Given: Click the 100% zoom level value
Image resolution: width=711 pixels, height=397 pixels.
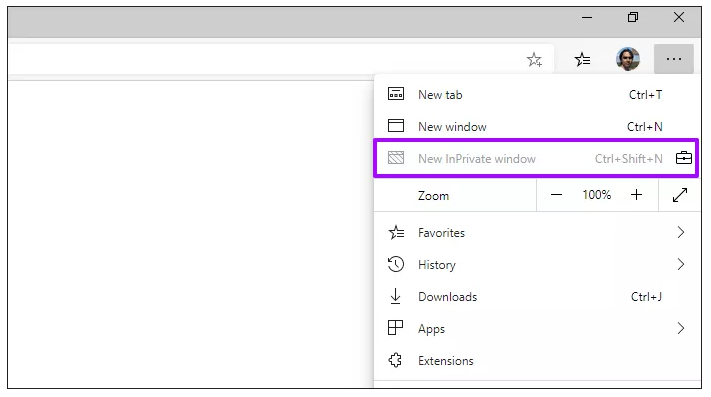Looking at the screenshot, I should pos(597,195).
